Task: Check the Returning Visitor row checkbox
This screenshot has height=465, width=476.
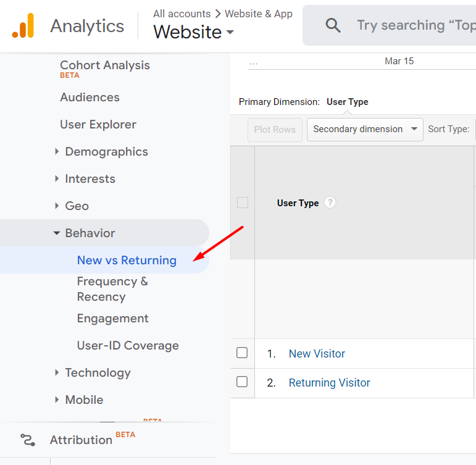Action: point(242,382)
